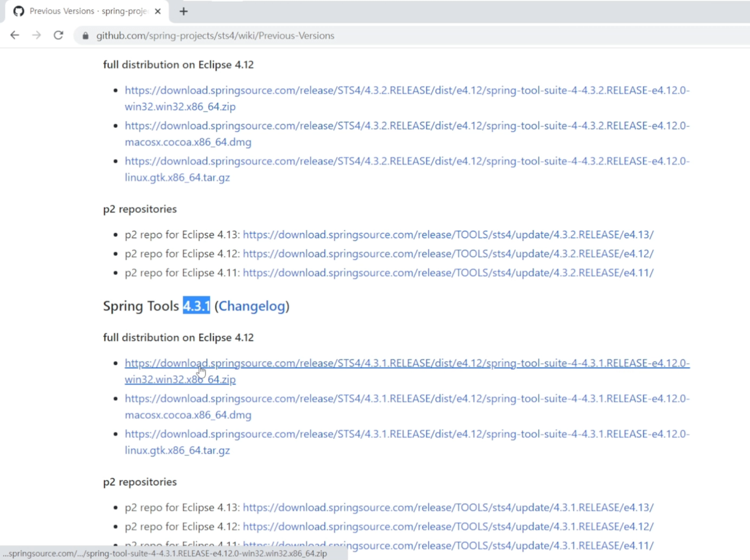Click the GitHub favicon on the tab
The image size is (750, 560).
click(19, 11)
